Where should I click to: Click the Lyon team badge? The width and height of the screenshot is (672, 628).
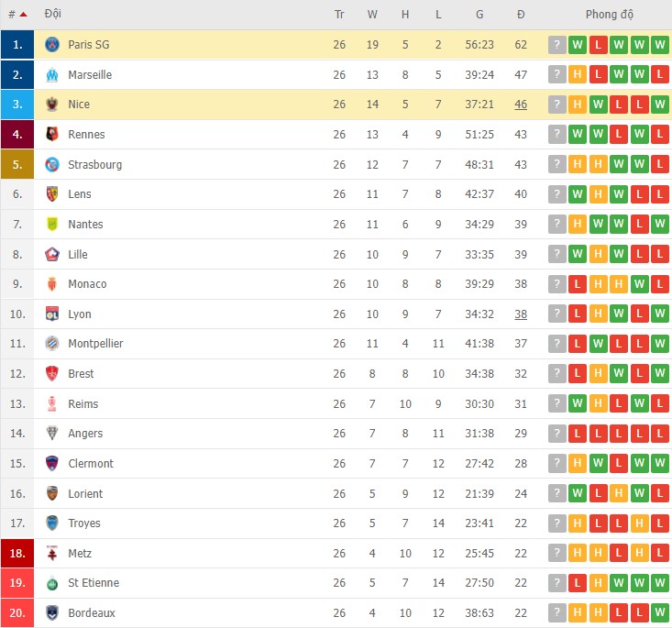point(52,314)
